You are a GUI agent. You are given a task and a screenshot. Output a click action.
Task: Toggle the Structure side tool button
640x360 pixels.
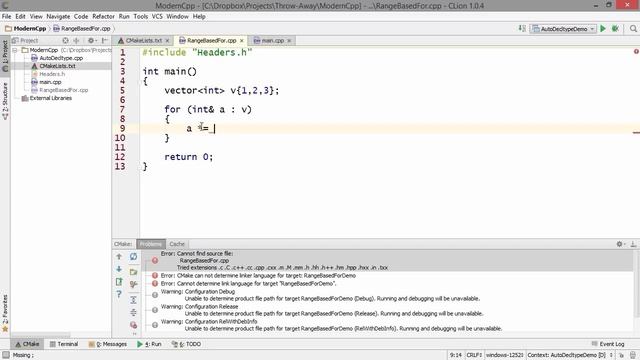point(5,100)
